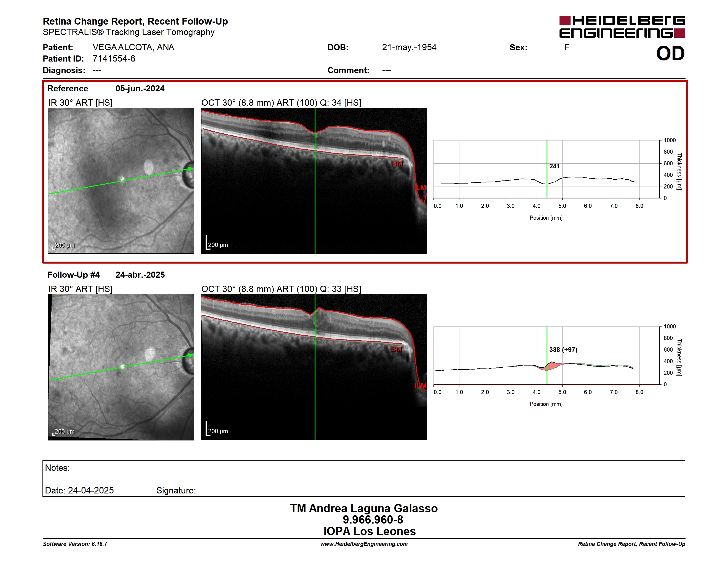Viewport: 728px width, 563px height.
Task: Click 'Thickness [µm]' axis label on Reference graph
Action: point(679,171)
